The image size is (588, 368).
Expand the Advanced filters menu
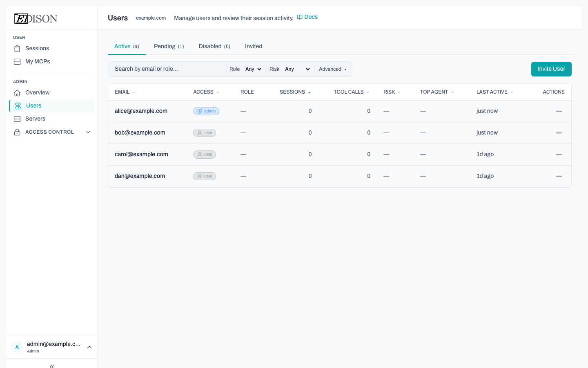tap(333, 69)
